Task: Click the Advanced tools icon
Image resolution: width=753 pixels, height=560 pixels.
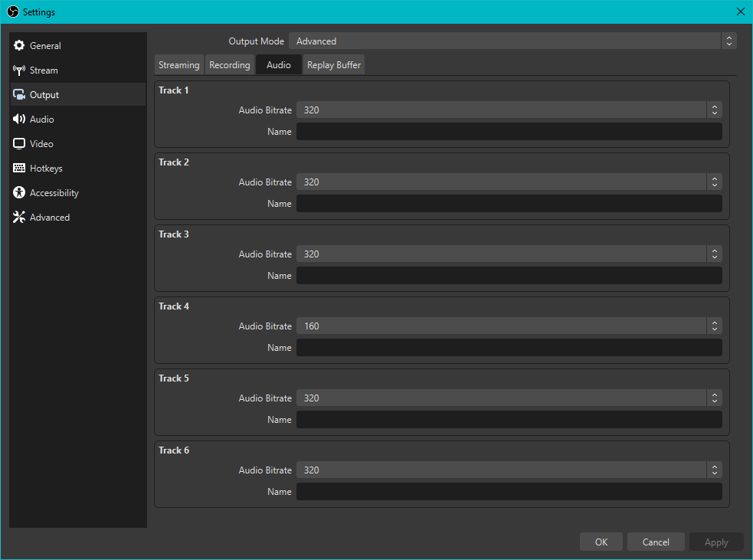Action: (19, 218)
